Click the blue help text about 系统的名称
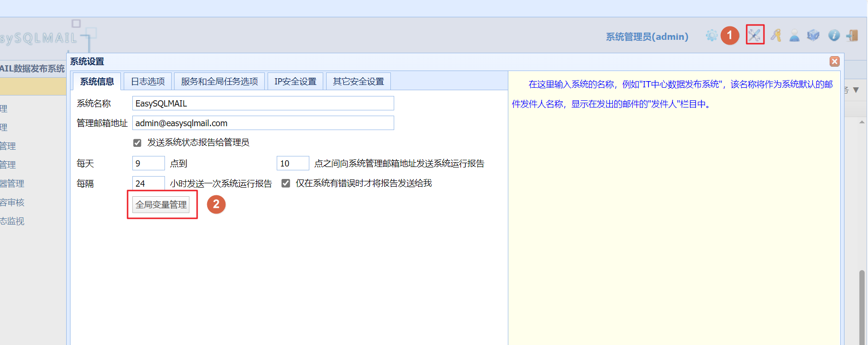 click(x=672, y=94)
